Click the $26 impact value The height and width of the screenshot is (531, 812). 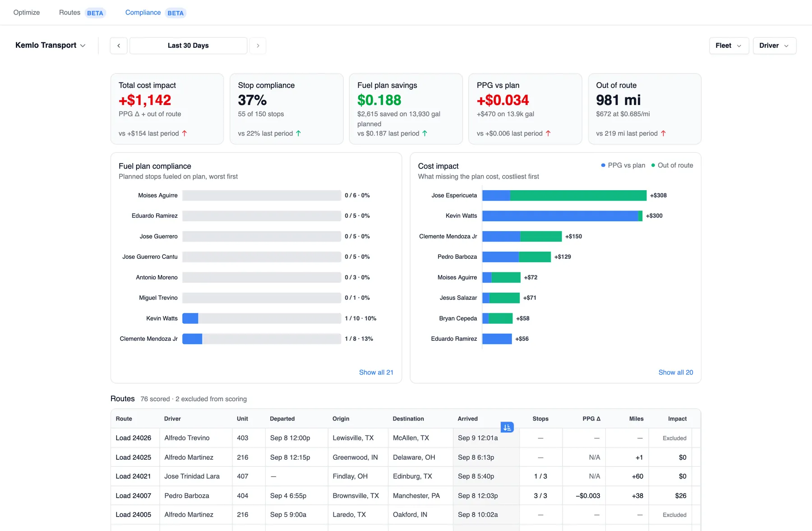click(x=681, y=496)
